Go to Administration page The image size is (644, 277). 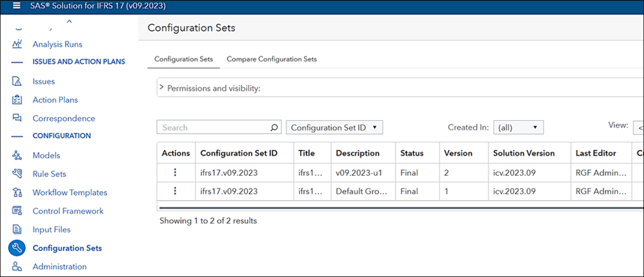coord(59,267)
